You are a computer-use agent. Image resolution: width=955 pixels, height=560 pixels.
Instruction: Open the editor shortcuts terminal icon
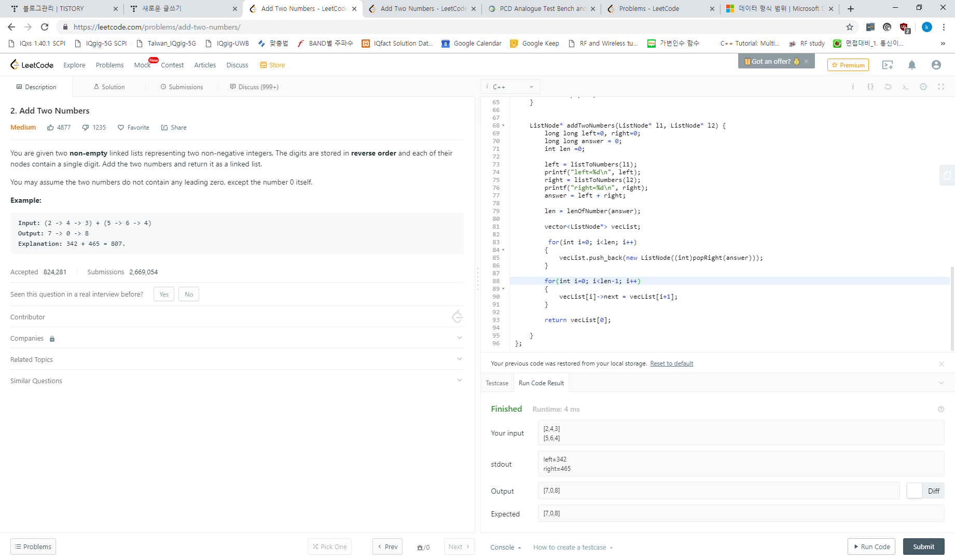[x=906, y=87]
